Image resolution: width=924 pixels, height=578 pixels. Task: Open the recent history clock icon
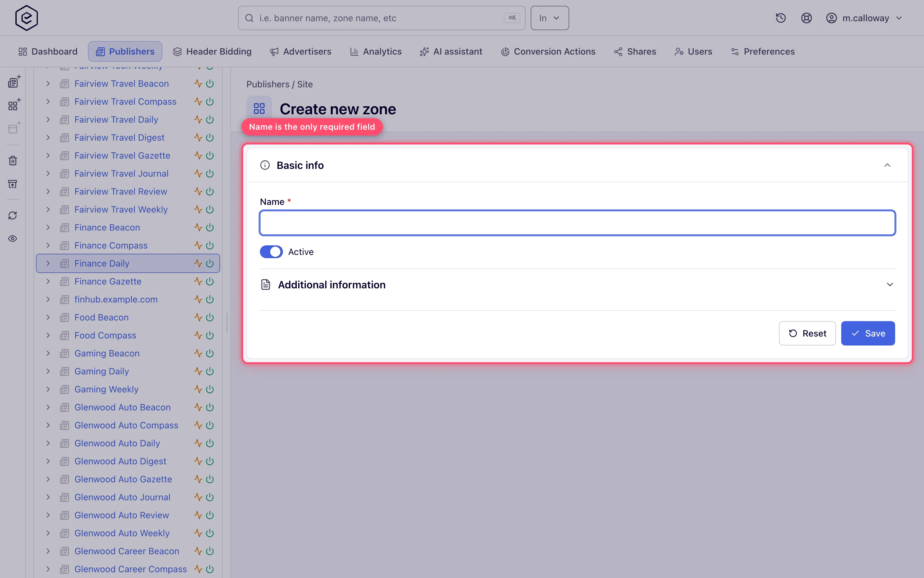(781, 18)
